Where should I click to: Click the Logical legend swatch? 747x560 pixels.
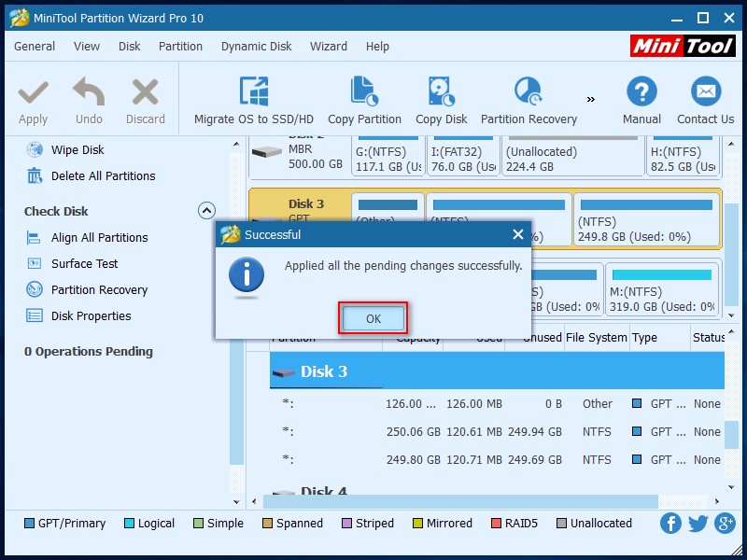click(129, 524)
